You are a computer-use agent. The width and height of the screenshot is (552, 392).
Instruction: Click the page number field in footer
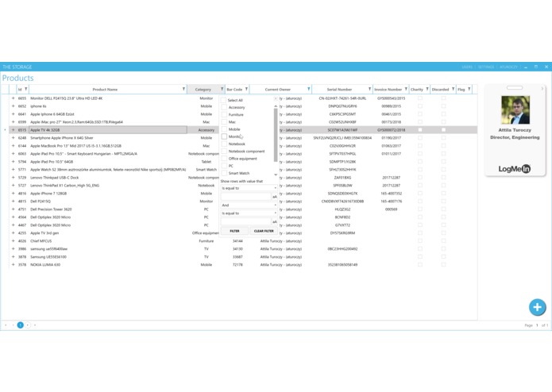[x=537, y=325]
